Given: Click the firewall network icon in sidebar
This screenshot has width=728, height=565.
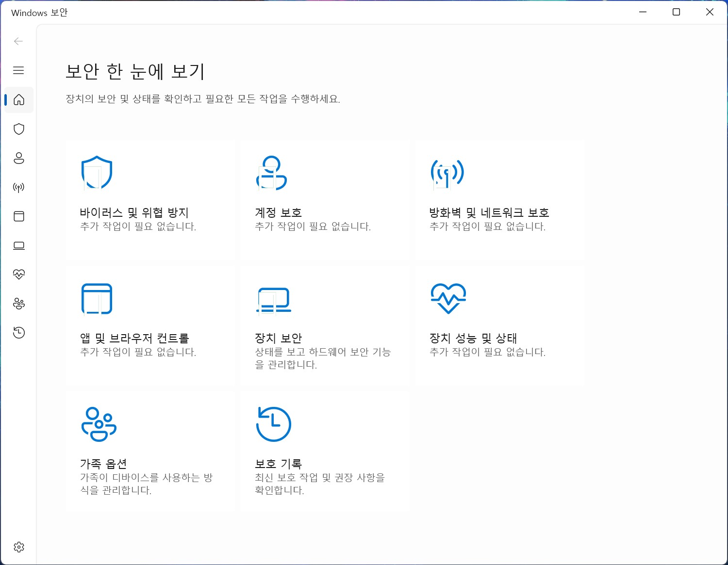Looking at the screenshot, I should [18, 188].
